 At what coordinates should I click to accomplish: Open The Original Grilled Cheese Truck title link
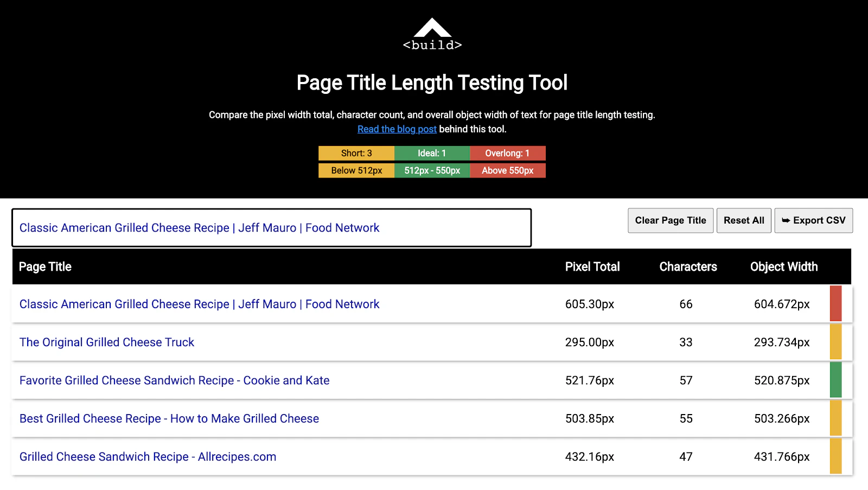point(106,342)
